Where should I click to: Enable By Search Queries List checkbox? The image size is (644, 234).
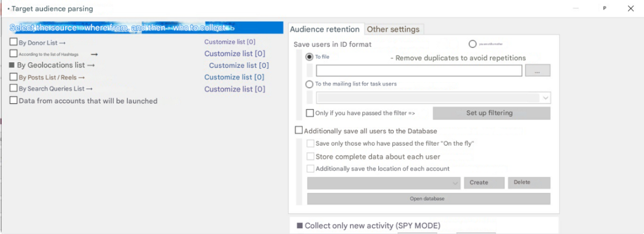pos(13,88)
